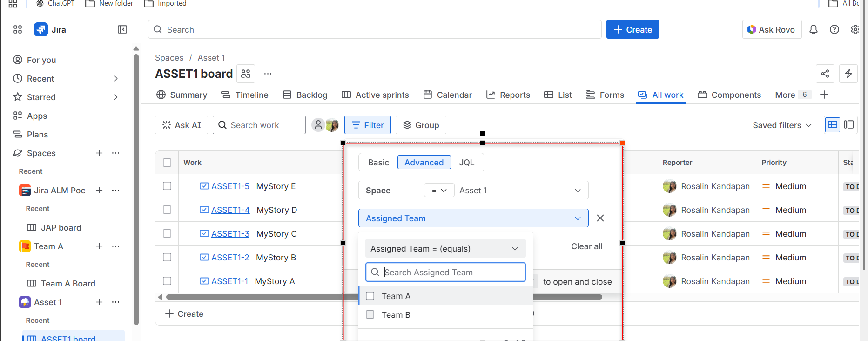This screenshot has height=341, width=868.
Task: Toggle the select-all checkbox in Work header
Action: [167, 163]
